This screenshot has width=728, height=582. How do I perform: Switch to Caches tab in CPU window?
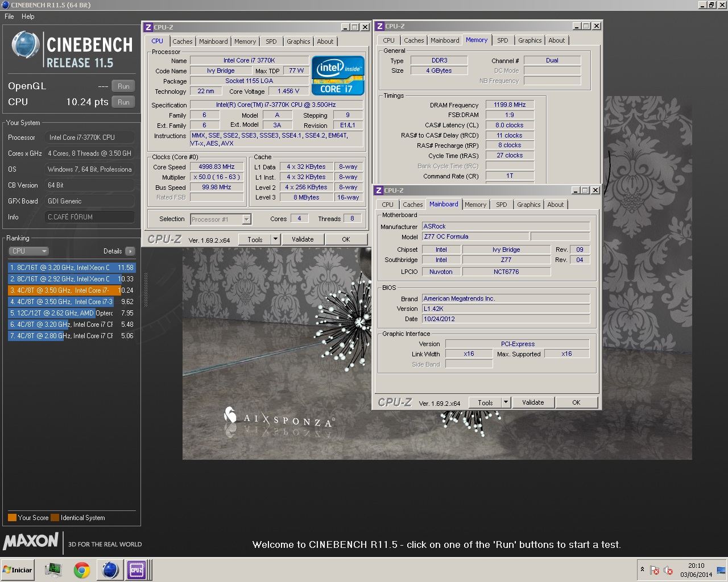[x=183, y=41]
